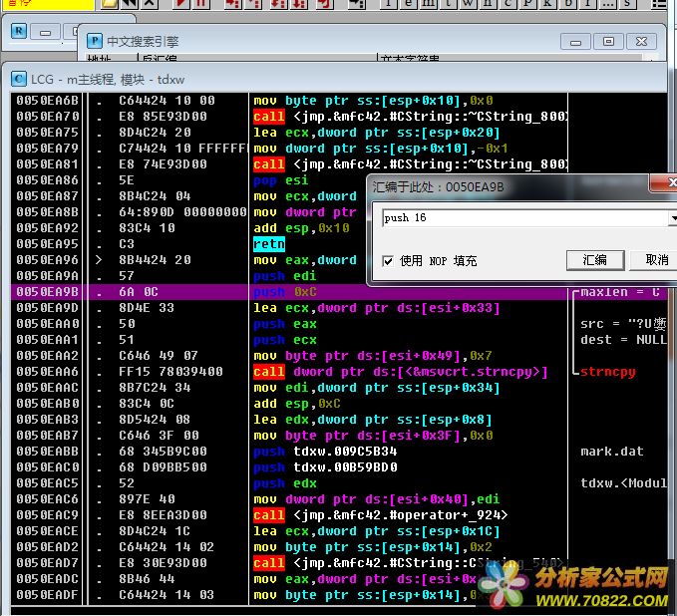Select address 0050EA8B

[x=48, y=212]
